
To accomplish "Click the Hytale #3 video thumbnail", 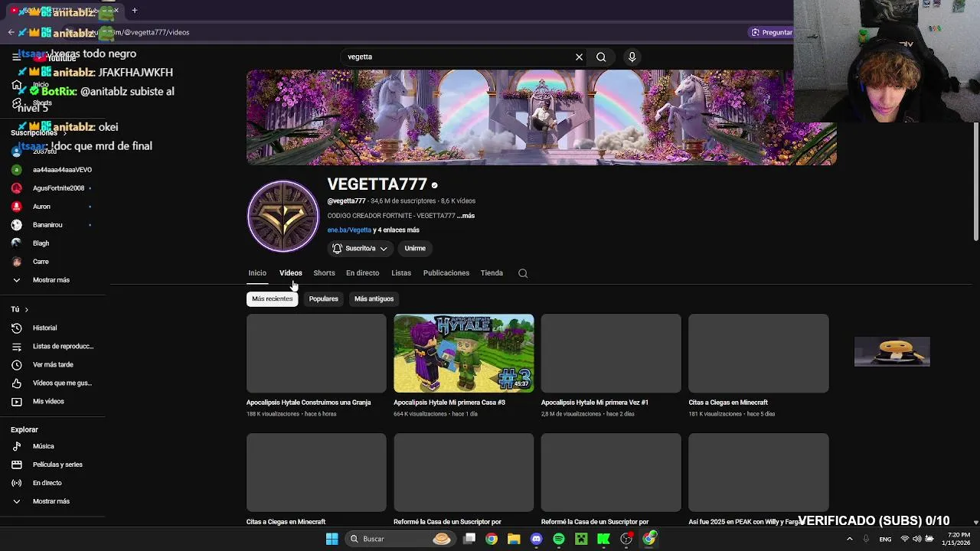I will pyautogui.click(x=463, y=353).
